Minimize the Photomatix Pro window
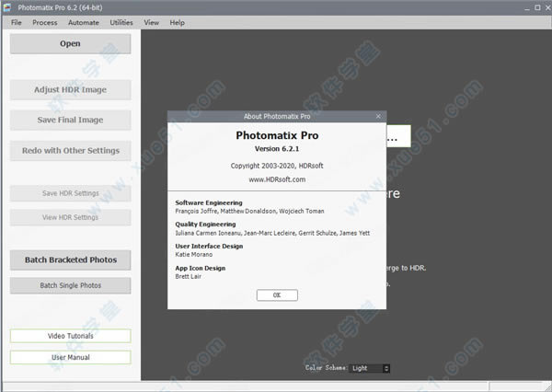The width and height of the screenshot is (552, 392). click(x=527, y=7)
